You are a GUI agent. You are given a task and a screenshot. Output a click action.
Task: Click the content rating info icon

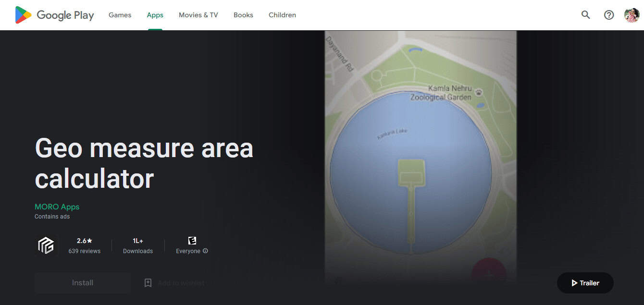tap(205, 251)
